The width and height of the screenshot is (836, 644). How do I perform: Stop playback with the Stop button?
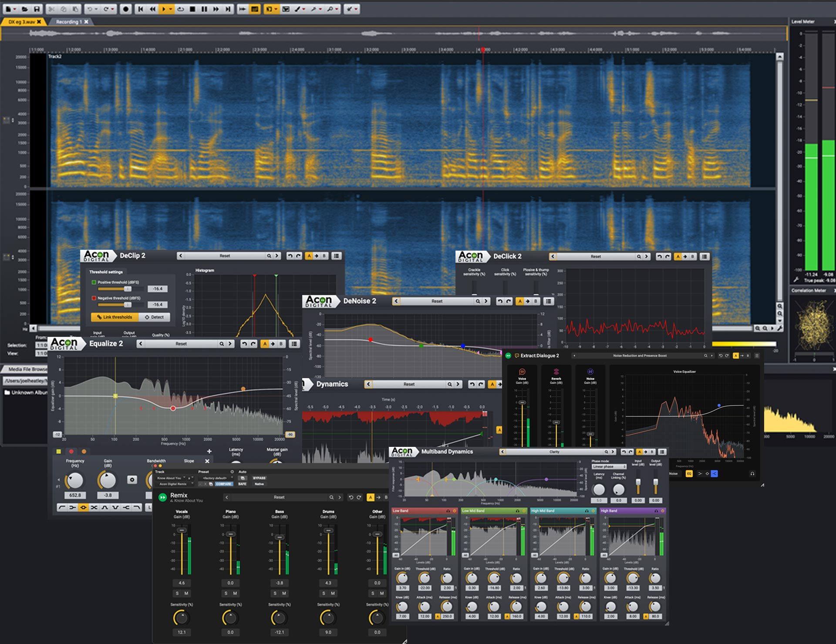click(x=192, y=9)
